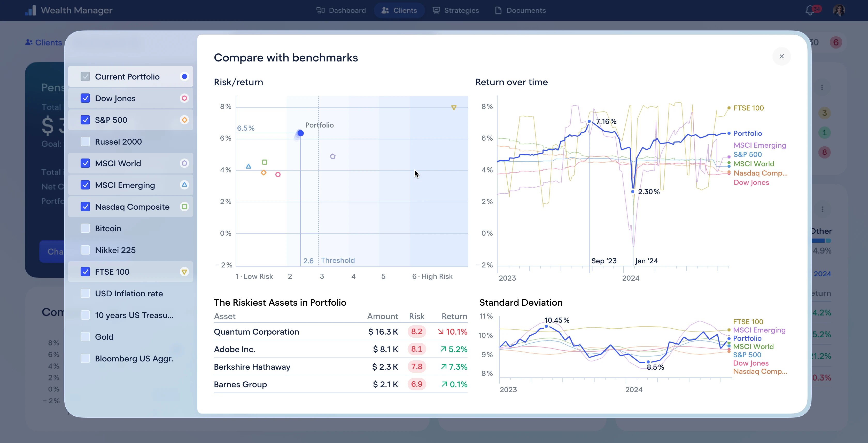Click the notification bell icon
Viewport: 868px width, 443px height.
810,10
